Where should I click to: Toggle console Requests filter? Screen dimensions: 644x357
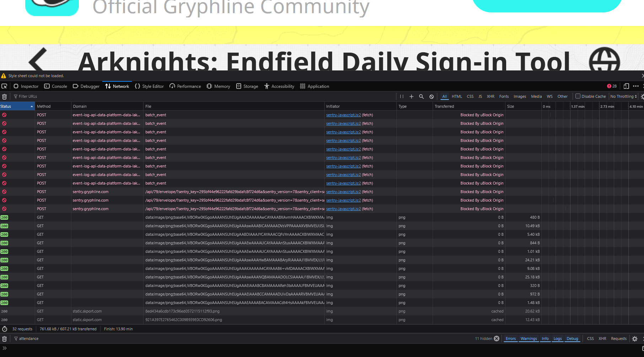[618, 339]
